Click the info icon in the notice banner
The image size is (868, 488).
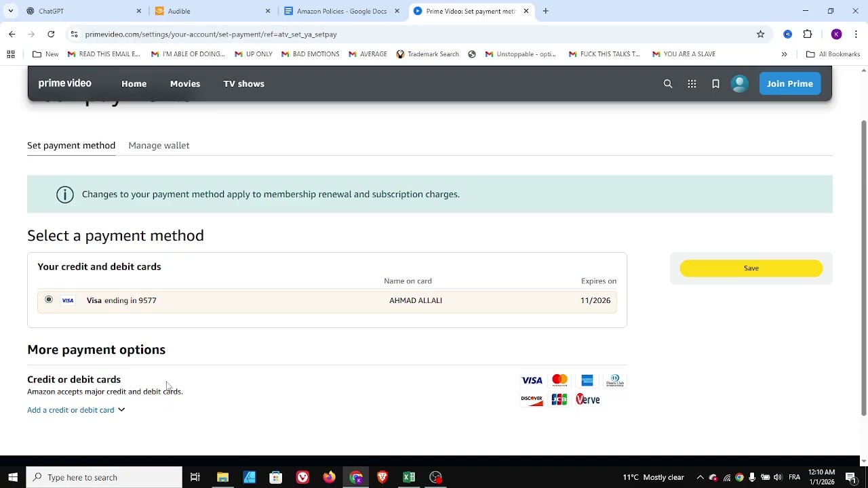(x=65, y=195)
